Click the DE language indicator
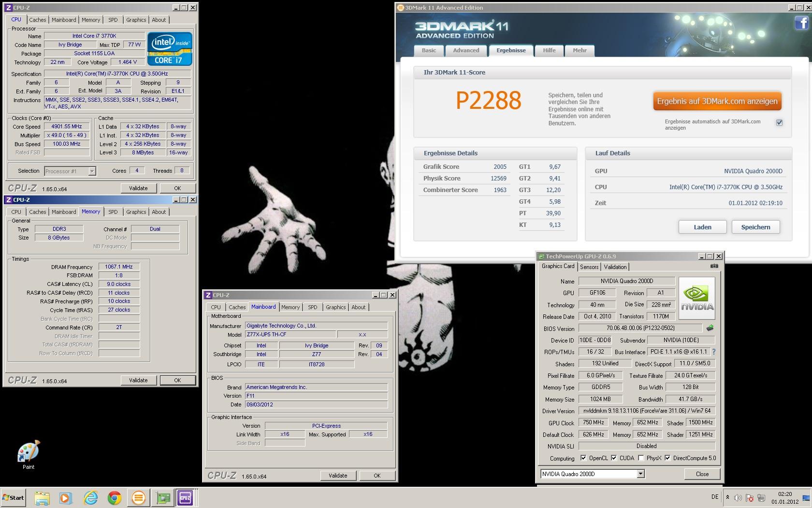Image resolution: width=812 pixels, height=508 pixels. pyautogui.click(x=715, y=497)
